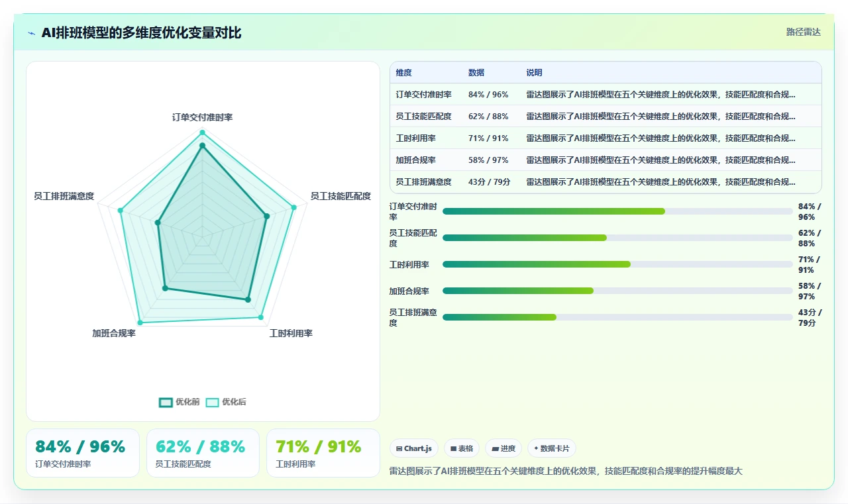Click the radar axis label 员工技能匹配度
848x504 pixels.
(341, 196)
